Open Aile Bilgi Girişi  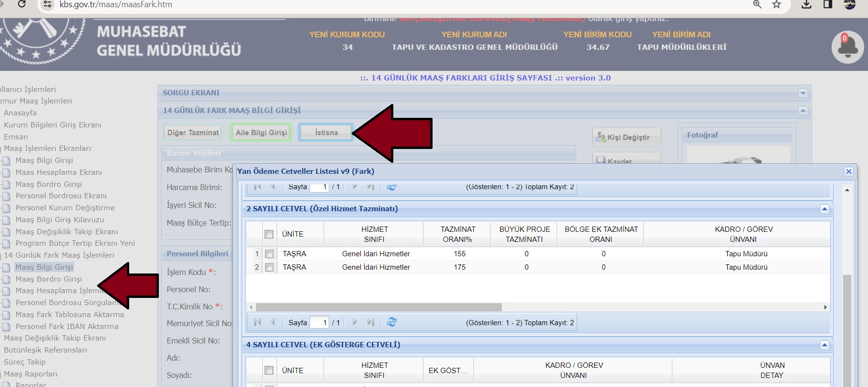click(x=261, y=132)
